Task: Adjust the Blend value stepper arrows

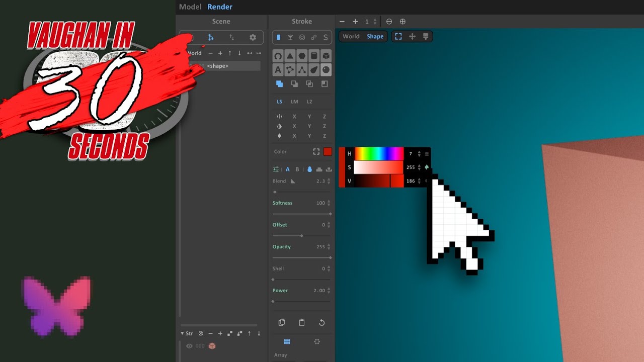Action: click(329, 181)
